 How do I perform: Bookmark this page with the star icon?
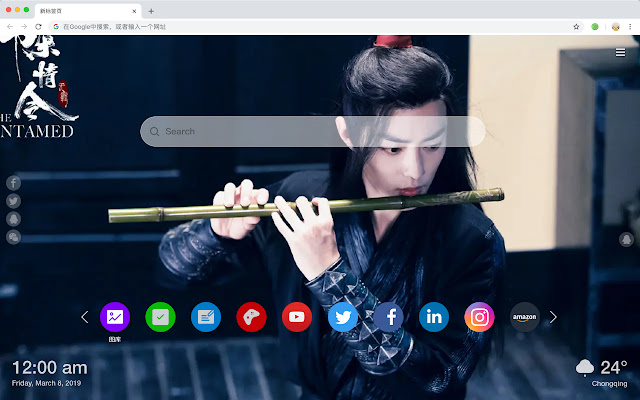coord(576,27)
